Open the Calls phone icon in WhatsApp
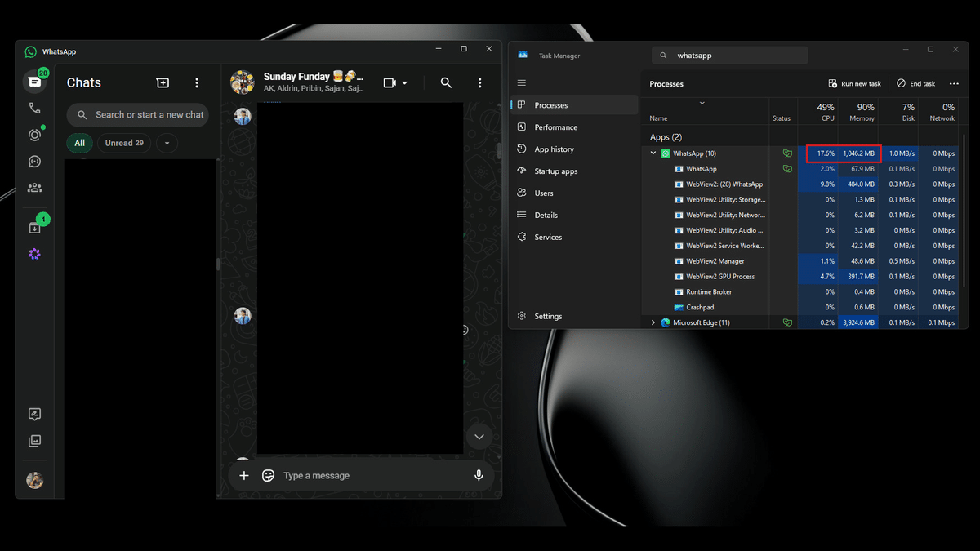The image size is (980, 551). (34, 108)
